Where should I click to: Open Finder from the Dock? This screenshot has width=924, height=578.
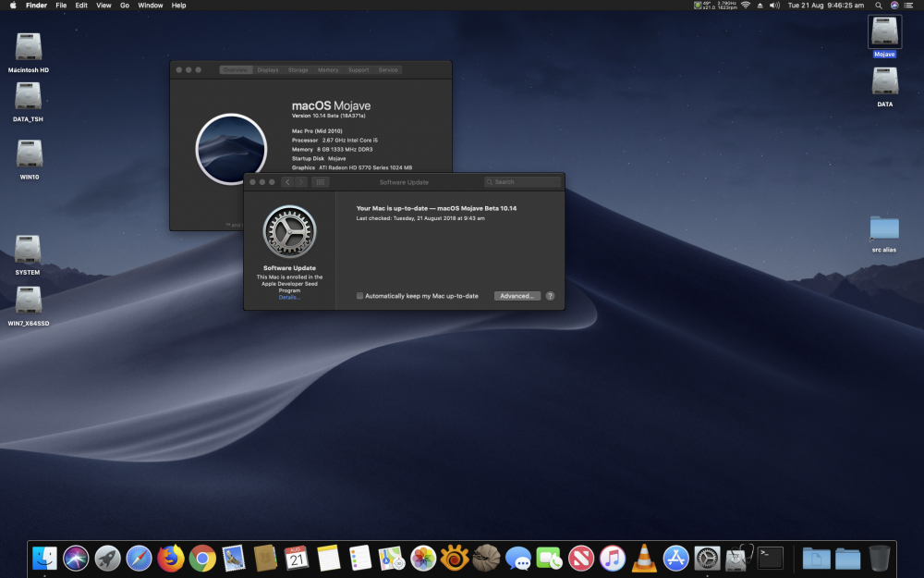(x=44, y=558)
